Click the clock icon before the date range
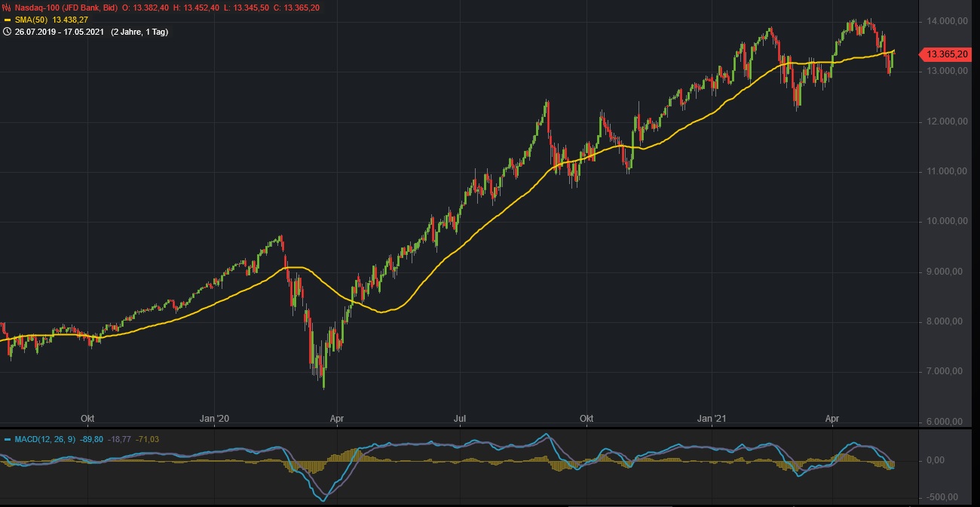980x507 pixels. click(x=7, y=32)
